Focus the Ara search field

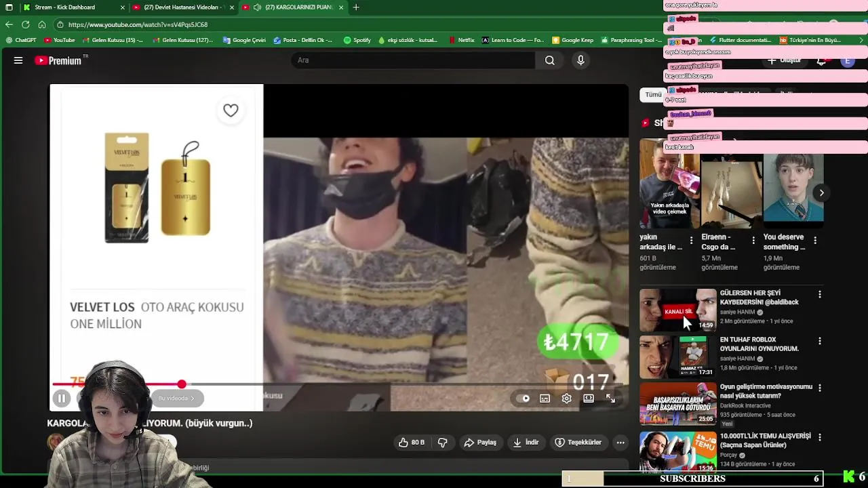point(414,60)
